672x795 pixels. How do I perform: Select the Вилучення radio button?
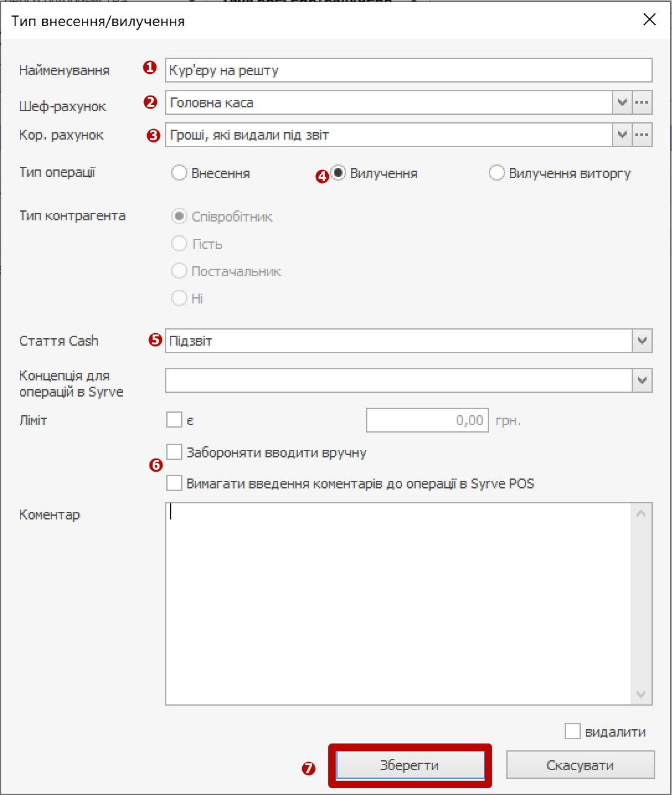point(338,173)
